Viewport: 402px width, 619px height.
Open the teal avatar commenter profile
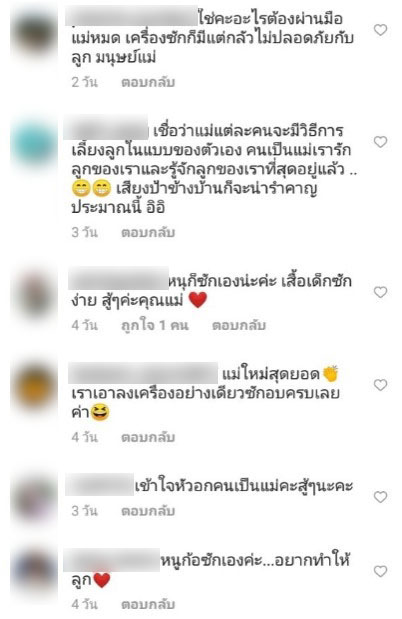(34, 143)
